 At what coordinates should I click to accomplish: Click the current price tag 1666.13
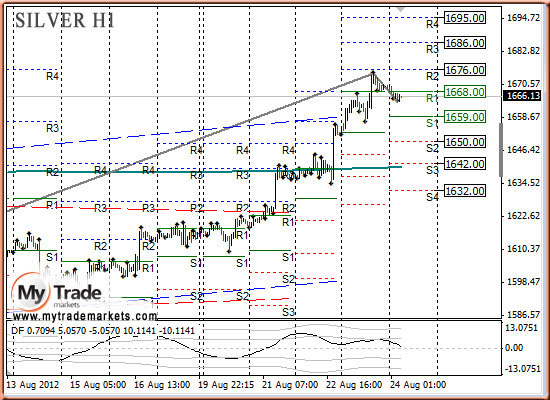522,95
